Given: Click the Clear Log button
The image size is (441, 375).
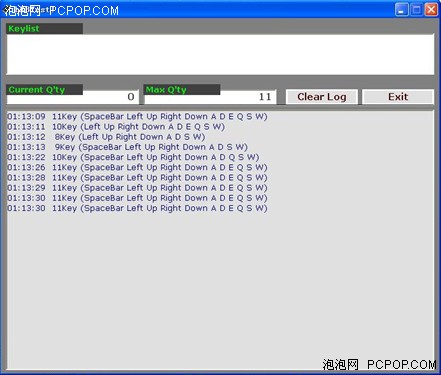Looking at the screenshot, I should click(322, 97).
